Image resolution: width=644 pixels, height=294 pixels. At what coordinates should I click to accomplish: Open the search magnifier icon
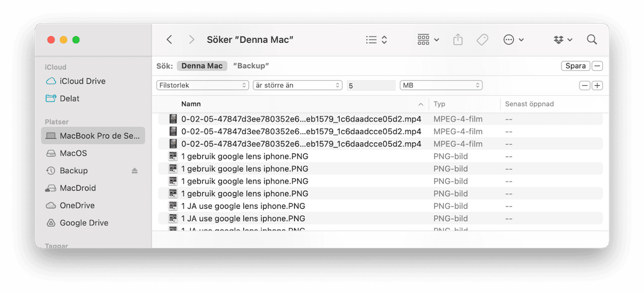[592, 40]
